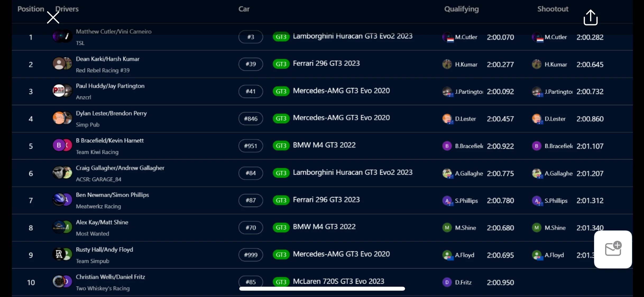
Task: Close the image viewer with the X icon
Action: pos(53,17)
